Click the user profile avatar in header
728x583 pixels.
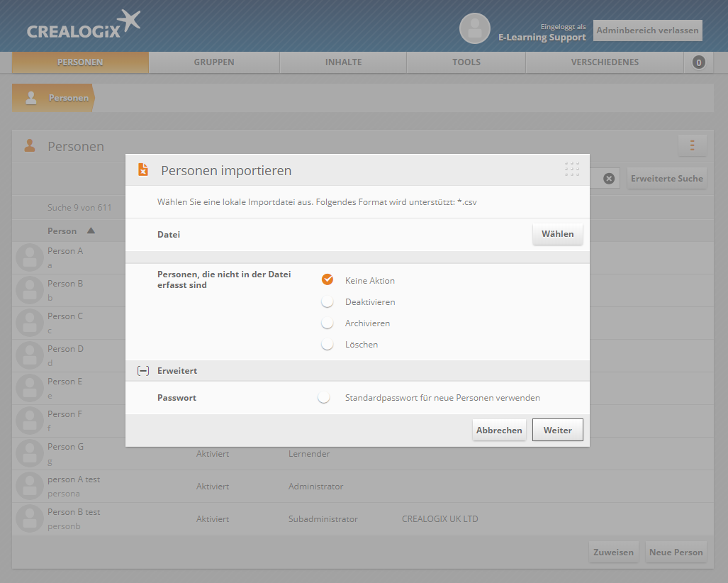click(474, 28)
